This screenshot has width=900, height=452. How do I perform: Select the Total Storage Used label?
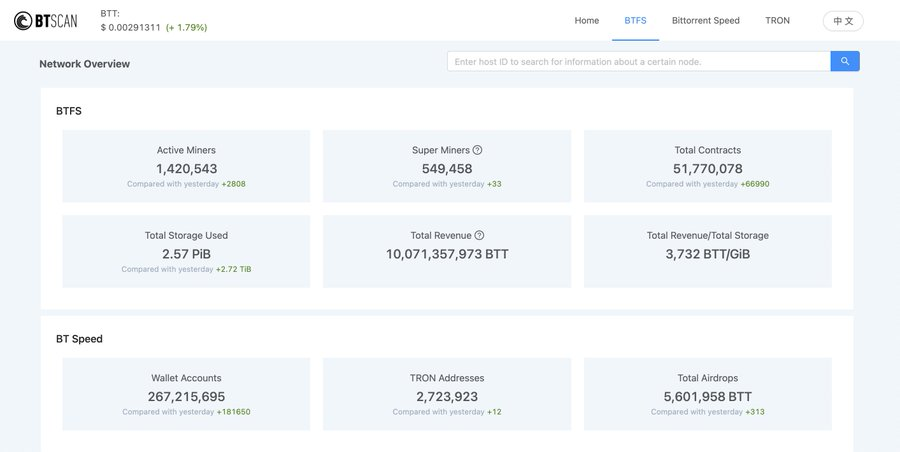(x=186, y=235)
